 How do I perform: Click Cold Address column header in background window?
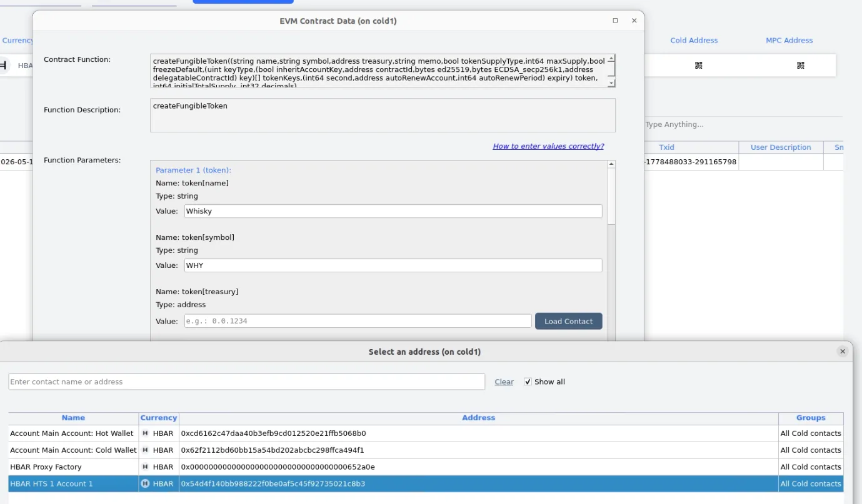(694, 41)
